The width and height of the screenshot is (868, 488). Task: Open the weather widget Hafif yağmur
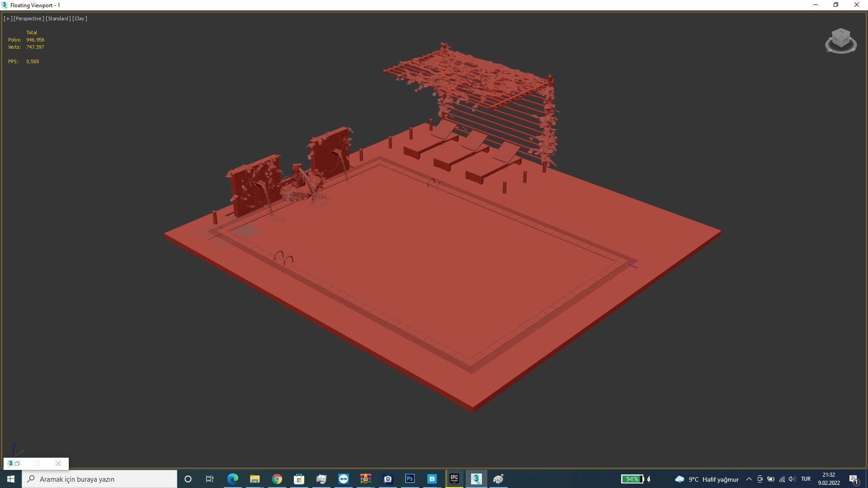707,479
